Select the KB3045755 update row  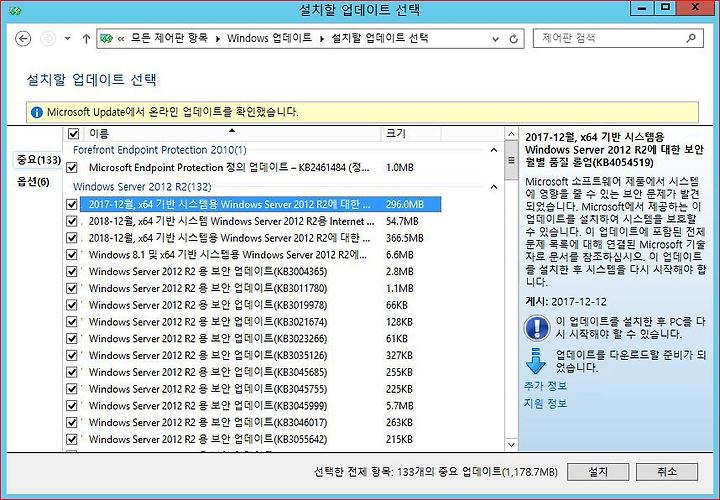click(x=260, y=389)
